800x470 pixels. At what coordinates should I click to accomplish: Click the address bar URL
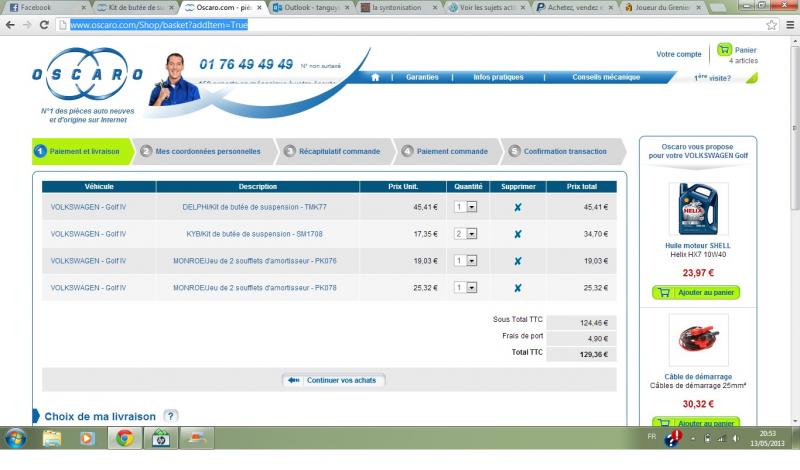[x=159, y=24]
